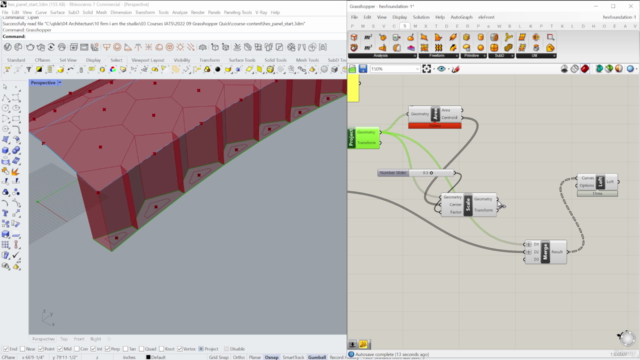Select the Rhino pointer tool in sidebar
Viewport: 640px width, 360px height.
[x=5, y=87]
